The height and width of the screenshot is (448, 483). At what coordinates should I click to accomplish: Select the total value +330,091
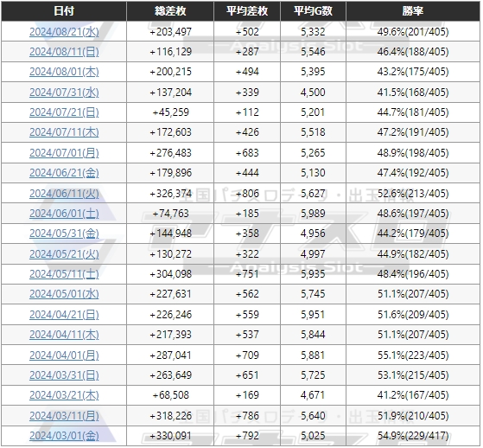(170, 436)
